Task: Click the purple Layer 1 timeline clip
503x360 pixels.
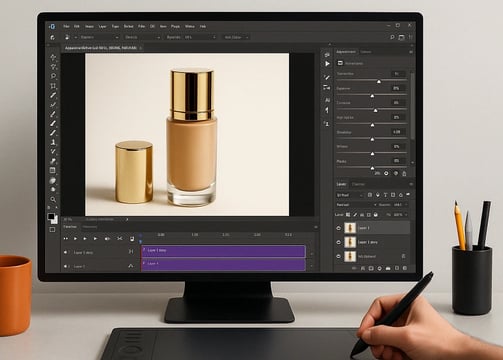Action: click(223, 265)
